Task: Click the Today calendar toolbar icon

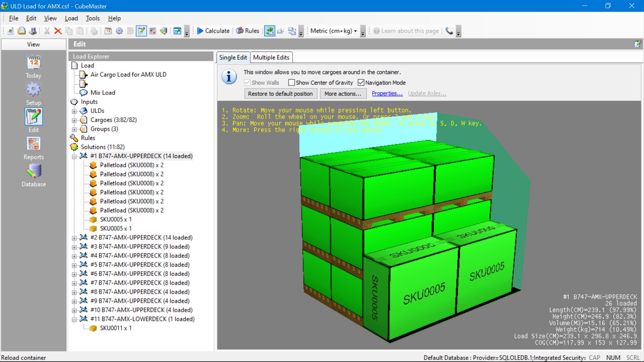Action: (108, 31)
